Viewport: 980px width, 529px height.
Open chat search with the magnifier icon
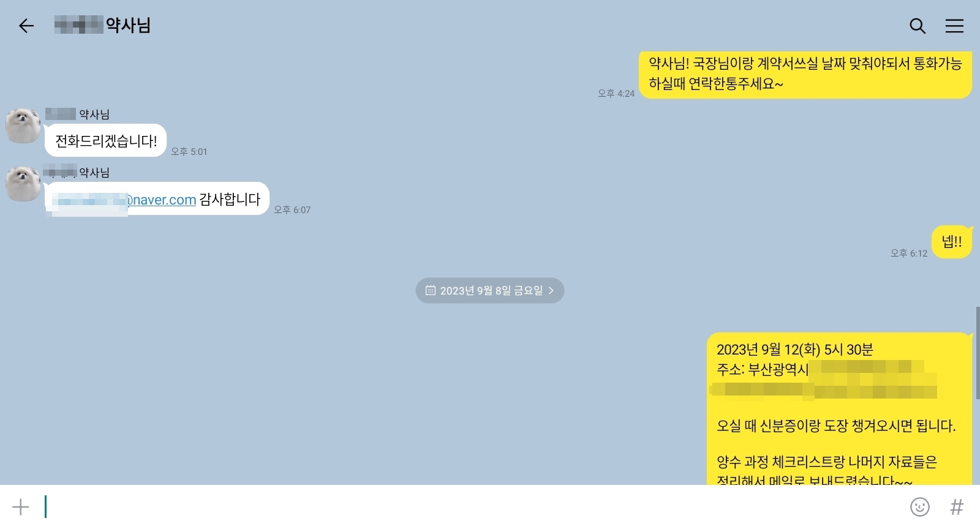[x=917, y=26]
